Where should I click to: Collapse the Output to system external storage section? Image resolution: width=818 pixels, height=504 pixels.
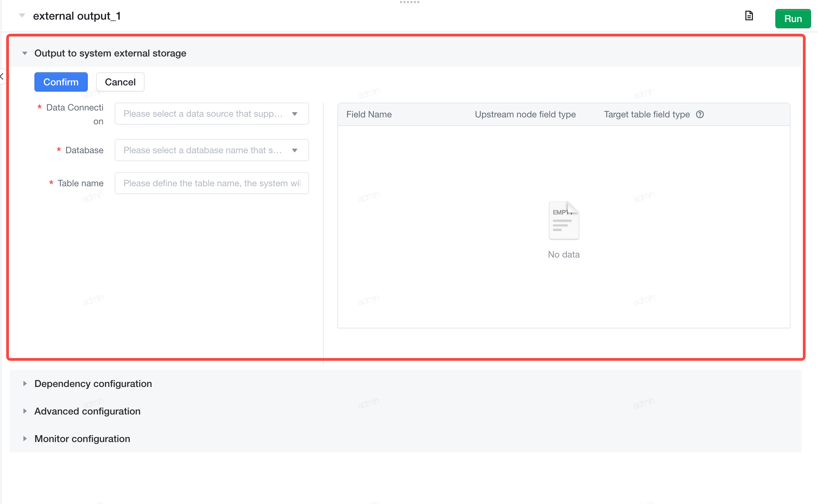pyautogui.click(x=25, y=53)
